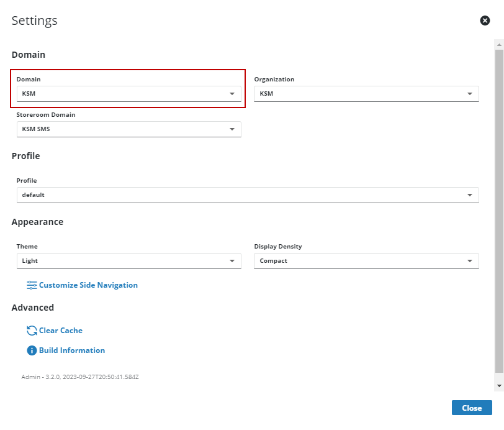Click the X icon beside Settings title
Image resolution: width=504 pixels, height=430 pixels.
(485, 21)
